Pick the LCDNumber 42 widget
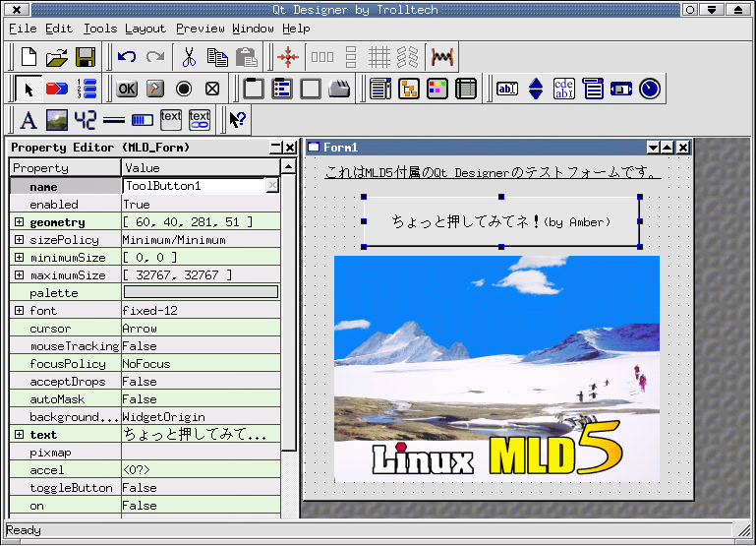Screen dimensions: 756x546 (x=86, y=120)
